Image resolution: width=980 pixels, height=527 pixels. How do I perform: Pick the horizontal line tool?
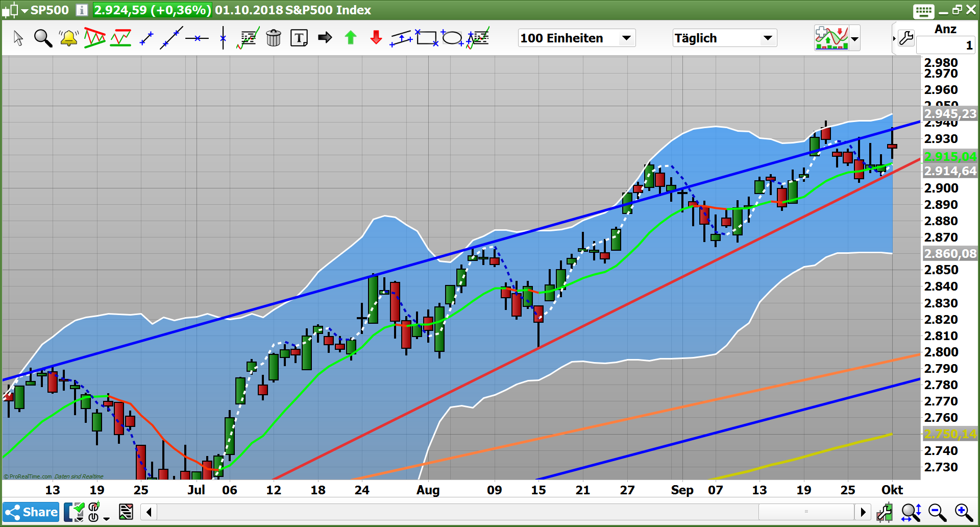197,38
